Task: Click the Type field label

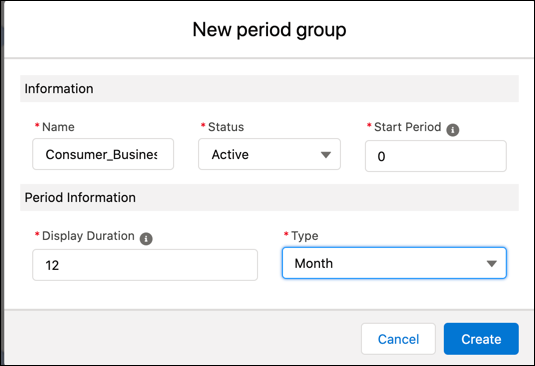Action: pos(304,236)
